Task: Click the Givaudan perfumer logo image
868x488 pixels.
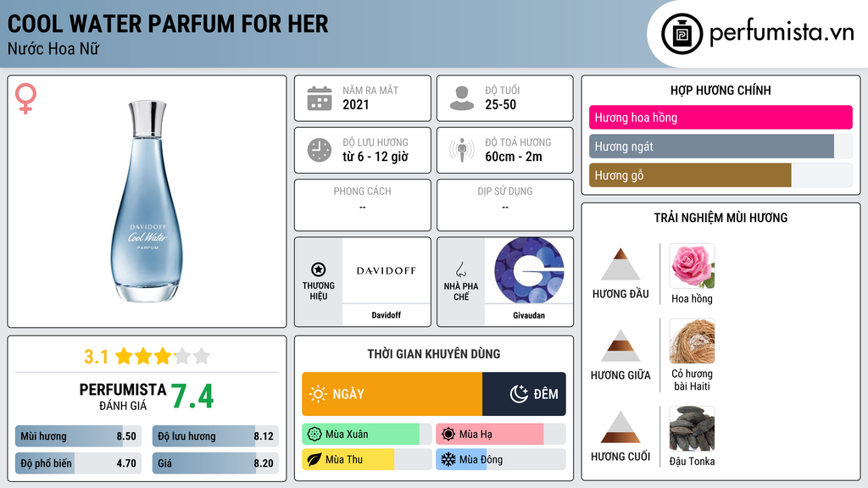Action: pyautogui.click(x=529, y=270)
